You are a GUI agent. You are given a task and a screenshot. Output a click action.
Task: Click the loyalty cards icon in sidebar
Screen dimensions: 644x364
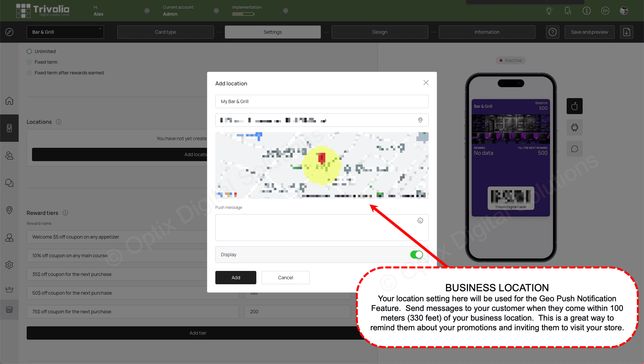[9, 127]
